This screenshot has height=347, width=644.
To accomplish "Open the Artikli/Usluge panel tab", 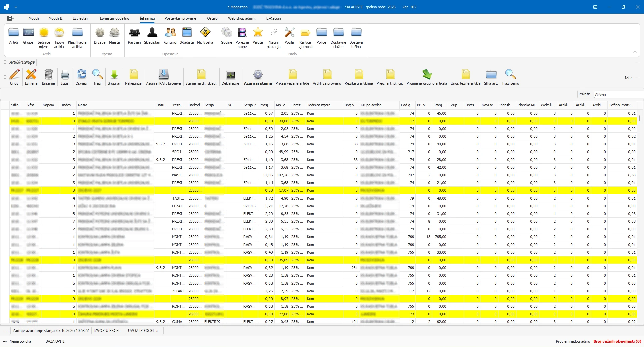I will (22, 62).
